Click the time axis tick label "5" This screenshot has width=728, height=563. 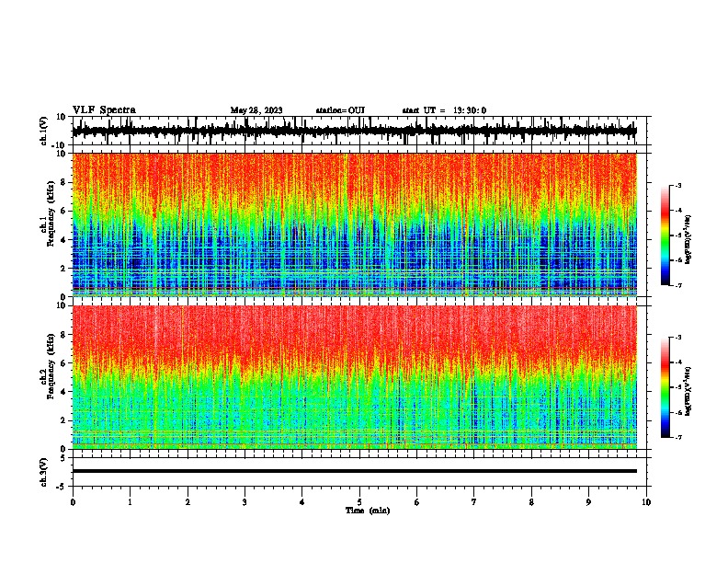tap(359, 502)
